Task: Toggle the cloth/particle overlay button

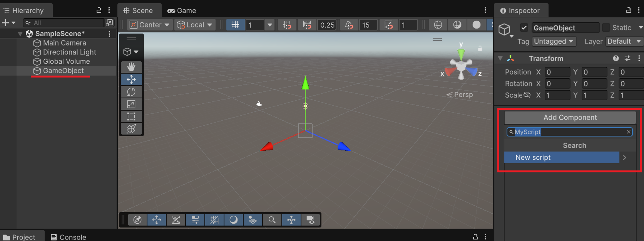Action: [x=253, y=220]
